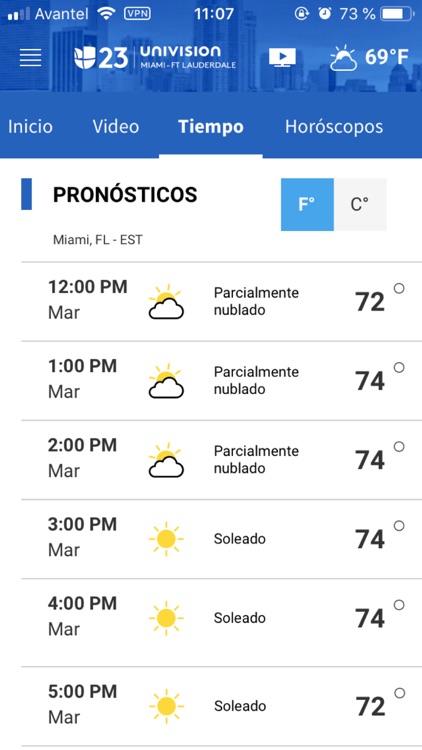Switch temperature units to Fahrenheit
The width and height of the screenshot is (422, 750).
(307, 205)
